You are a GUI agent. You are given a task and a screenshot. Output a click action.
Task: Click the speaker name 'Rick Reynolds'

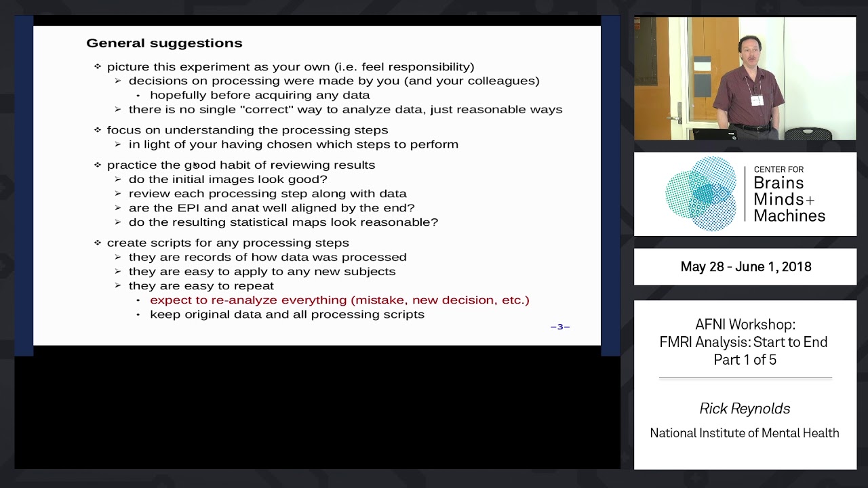745,409
